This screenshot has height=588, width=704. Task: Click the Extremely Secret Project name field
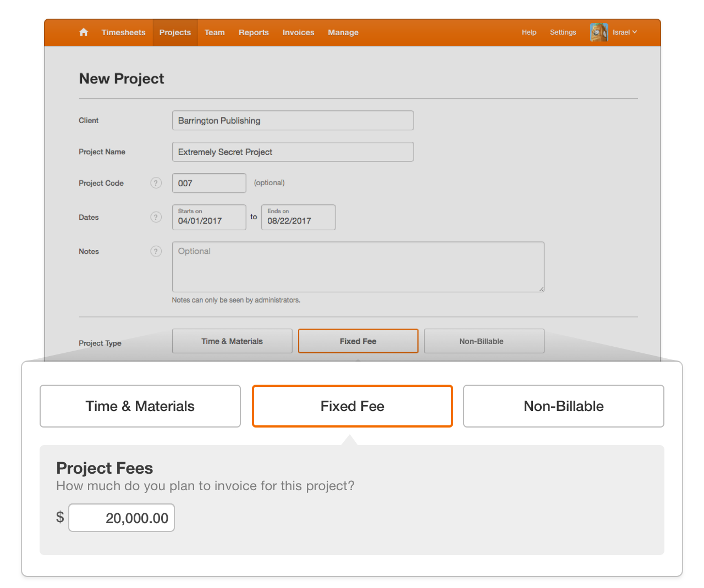pyautogui.click(x=293, y=152)
